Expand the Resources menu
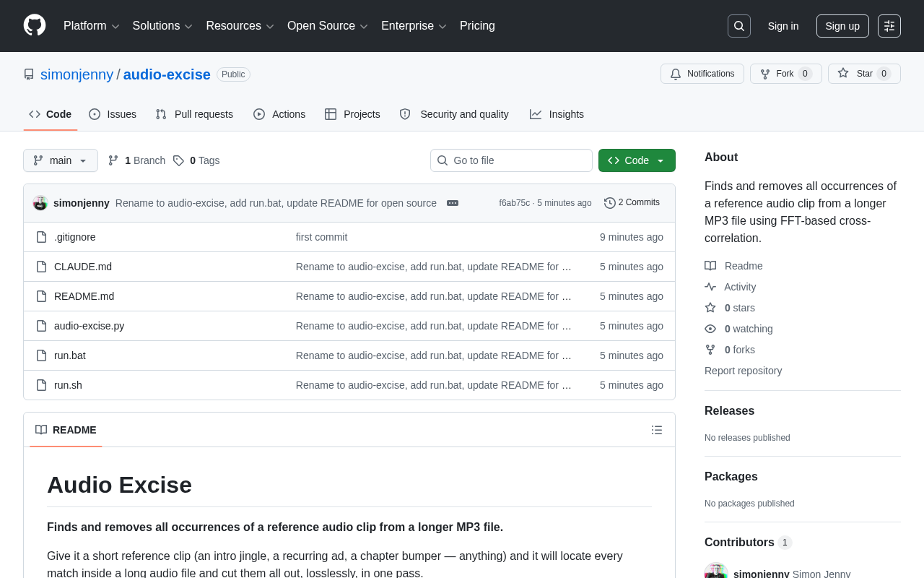The image size is (924, 578). (x=240, y=26)
